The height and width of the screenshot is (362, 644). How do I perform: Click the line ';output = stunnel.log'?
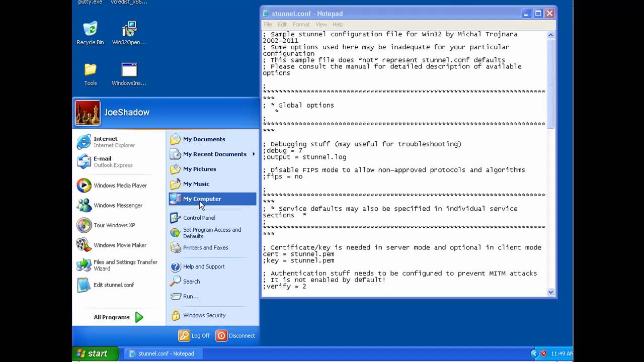304,157
